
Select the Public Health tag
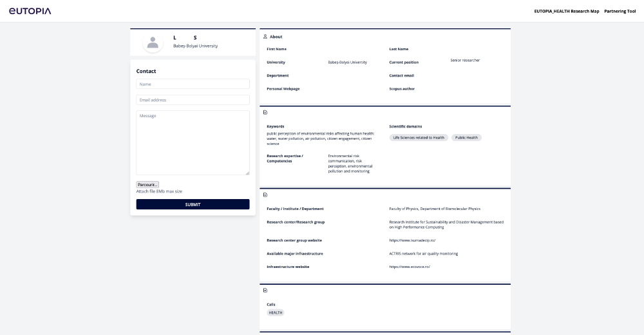click(466, 138)
